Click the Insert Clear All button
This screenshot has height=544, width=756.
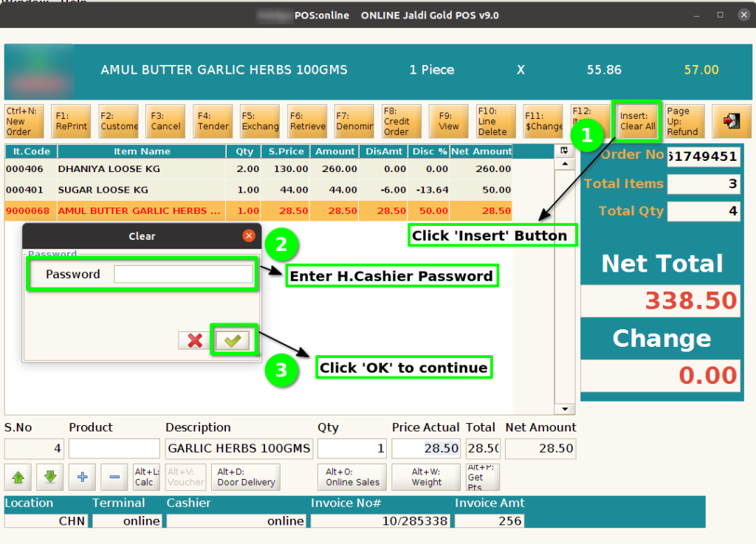click(x=637, y=121)
